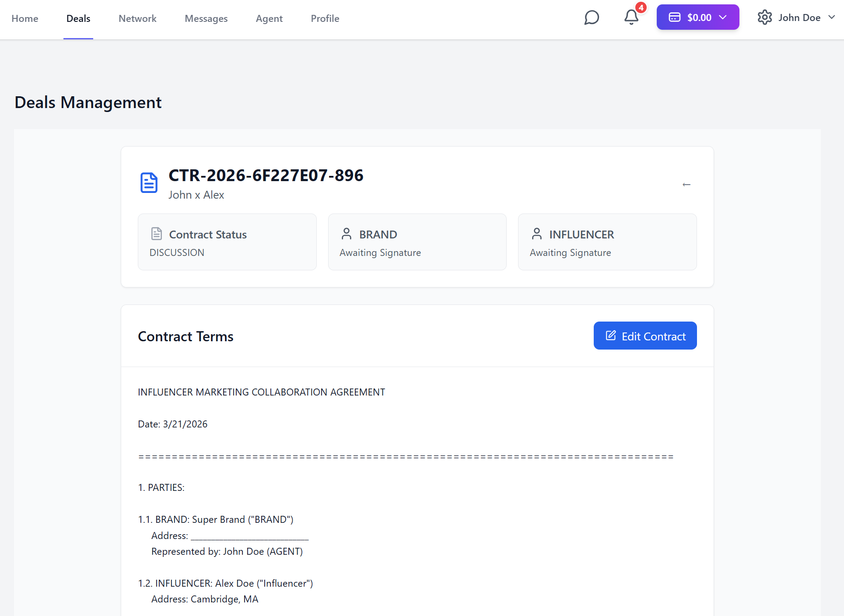Click the Contract Status label
The image size is (844, 616).
coord(208,234)
